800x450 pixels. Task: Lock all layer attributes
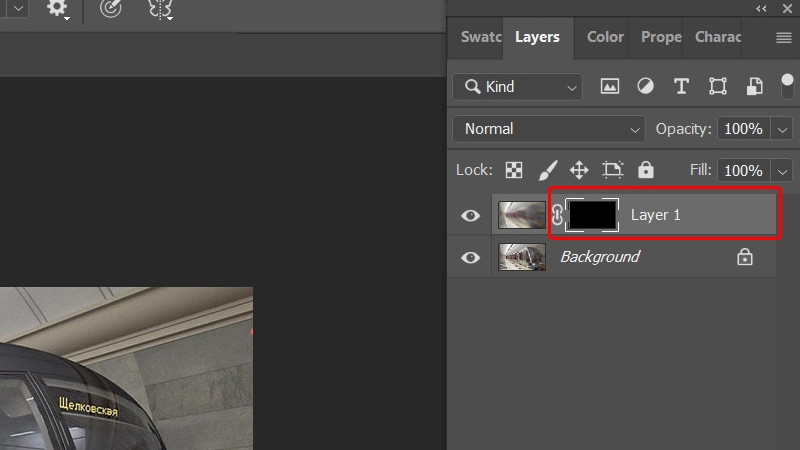(x=645, y=170)
